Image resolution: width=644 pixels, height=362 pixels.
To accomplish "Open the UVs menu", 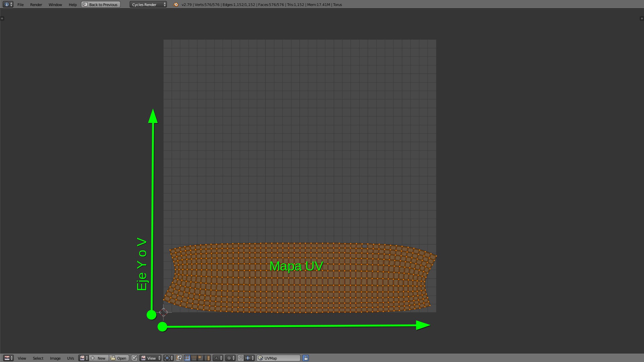I will click(x=70, y=358).
